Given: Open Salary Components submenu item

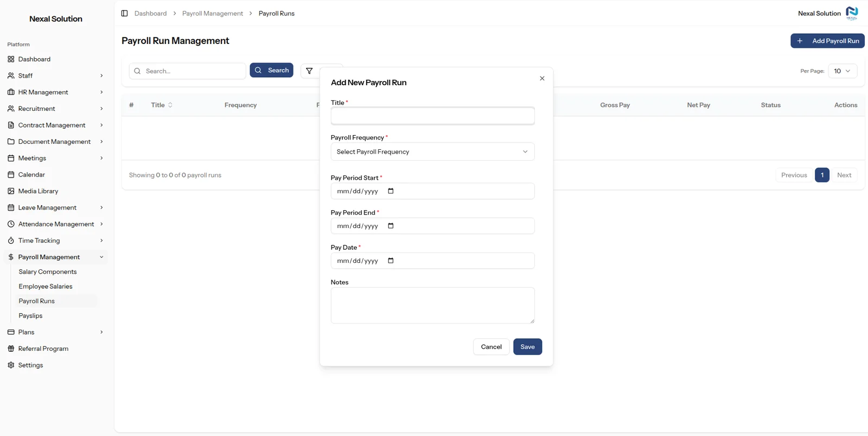Looking at the screenshot, I should pyautogui.click(x=48, y=272).
